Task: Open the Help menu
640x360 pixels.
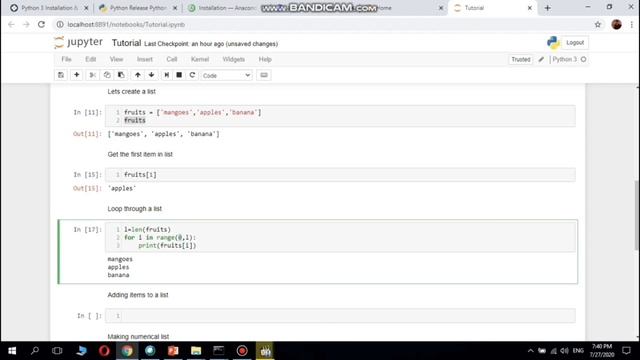Action: click(265, 59)
